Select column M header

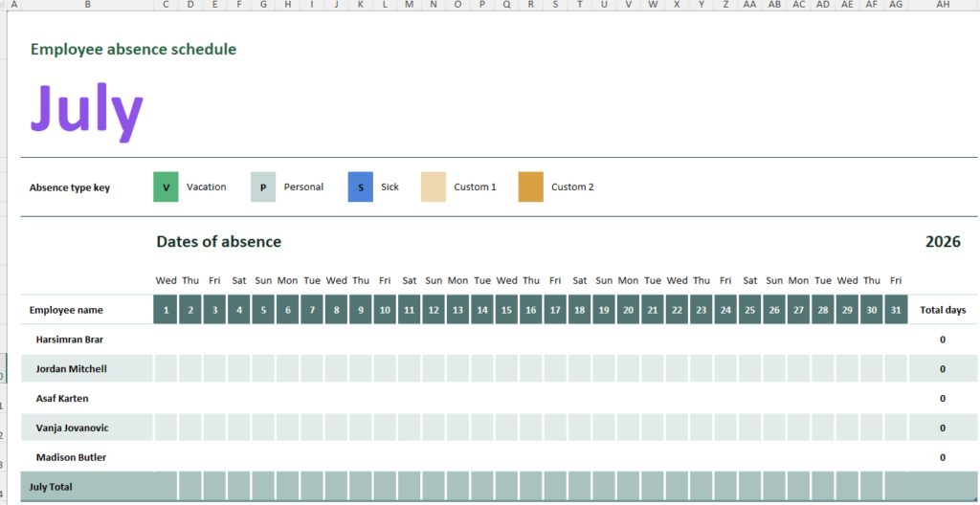410,5
